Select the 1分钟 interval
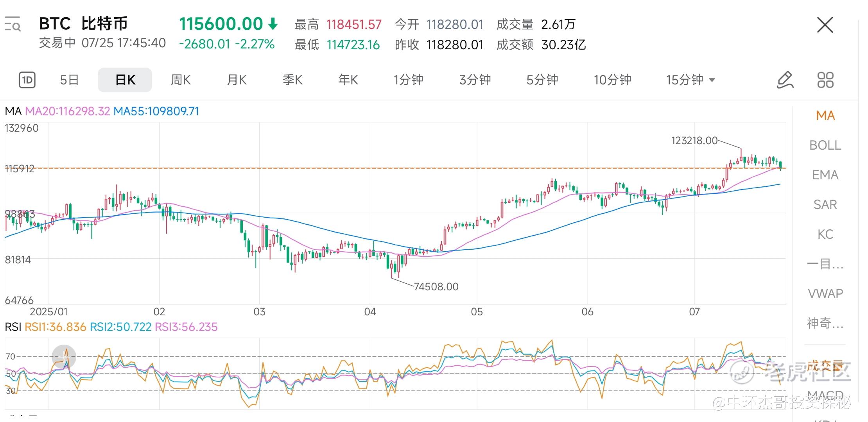This screenshot has width=868, height=422. [408, 80]
